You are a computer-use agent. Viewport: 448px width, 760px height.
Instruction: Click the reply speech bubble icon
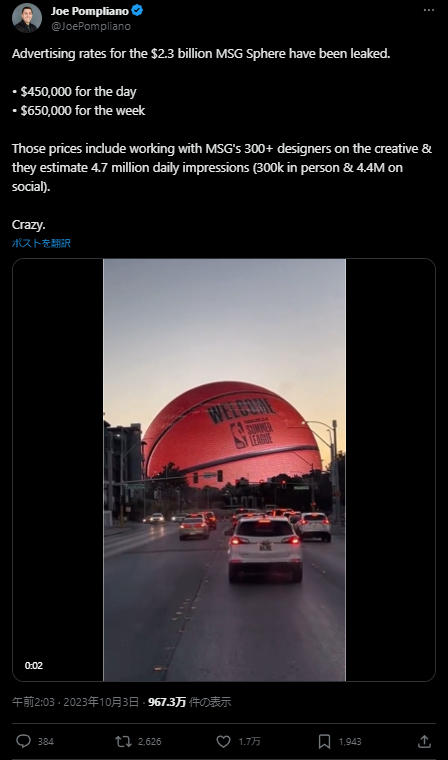pos(23,741)
